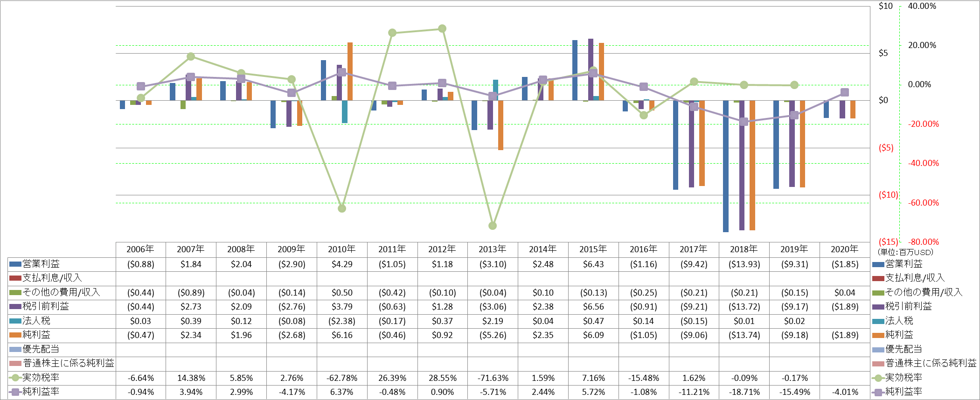This screenshot has width=980, height=400.
Task: Click the ($15) red axis label
Action: pos(888,241)
